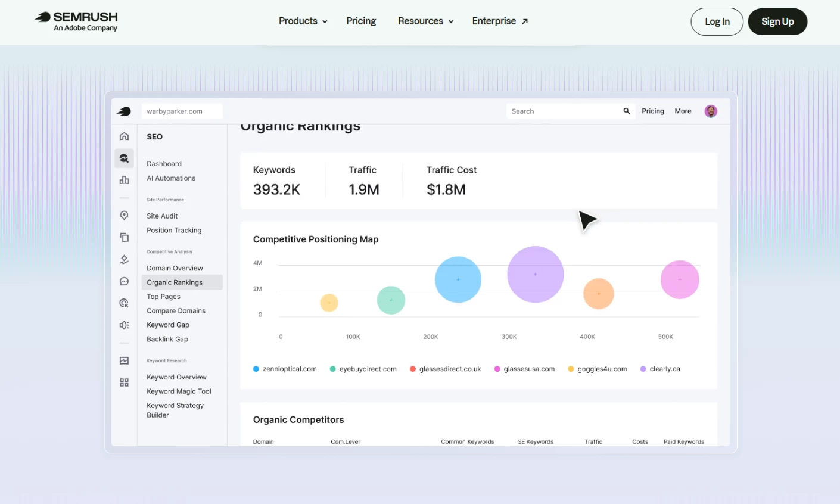Open the app grid sidebar icon
The height and width of the screenshot is (504, 840).
coord(124,382)
